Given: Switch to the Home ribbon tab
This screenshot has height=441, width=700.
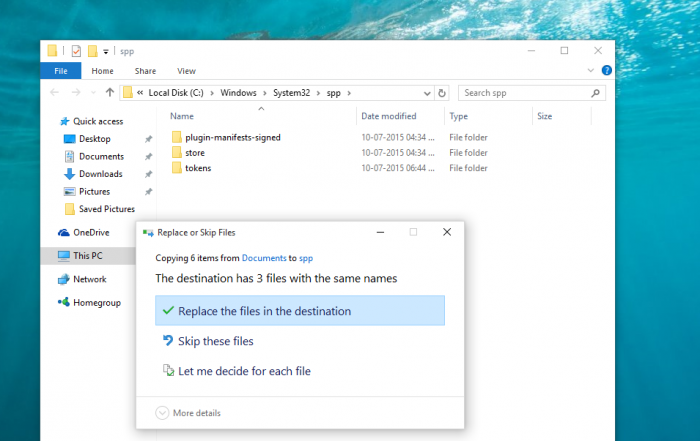Looking at the screenshot, I should [x=102, y=71].
